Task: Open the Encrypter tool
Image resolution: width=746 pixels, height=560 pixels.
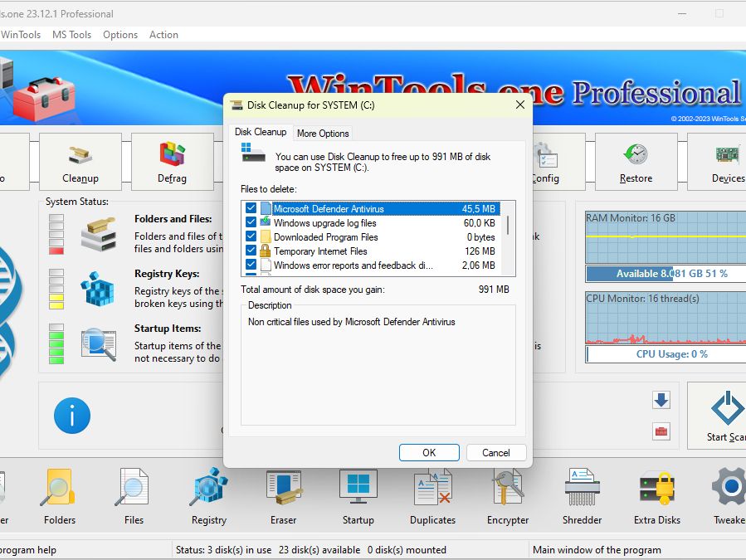Action: [508, 496]
